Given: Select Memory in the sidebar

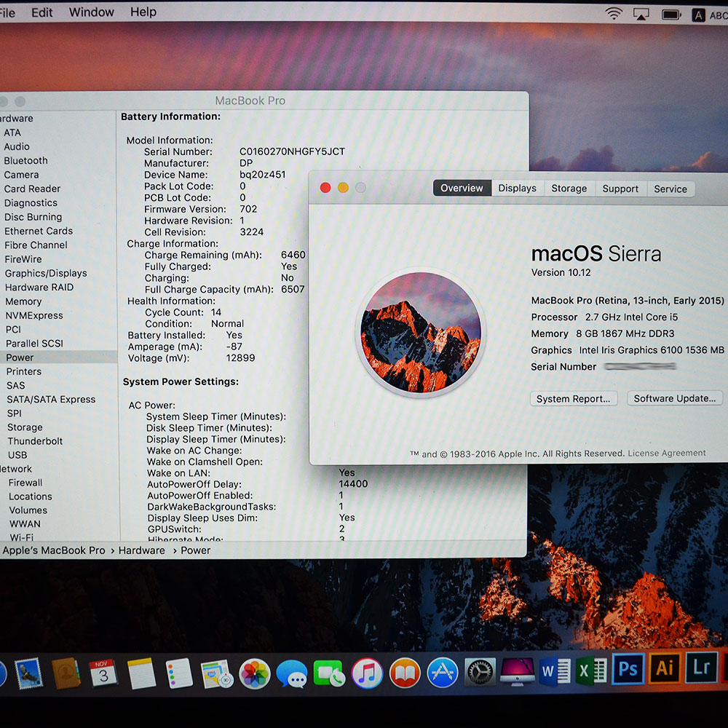Looking at the screenshot, I should coord(24,301).
